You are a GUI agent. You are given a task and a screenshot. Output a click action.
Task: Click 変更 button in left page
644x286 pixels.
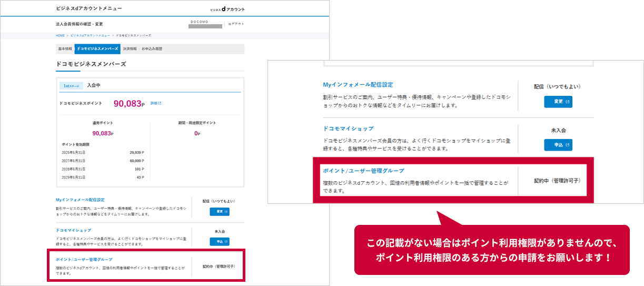point(220,212)
